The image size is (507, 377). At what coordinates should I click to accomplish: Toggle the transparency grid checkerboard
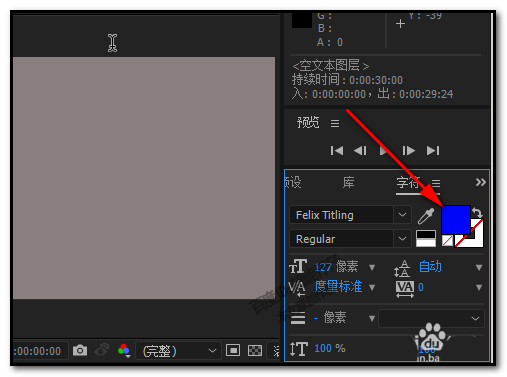coord(255,351)
